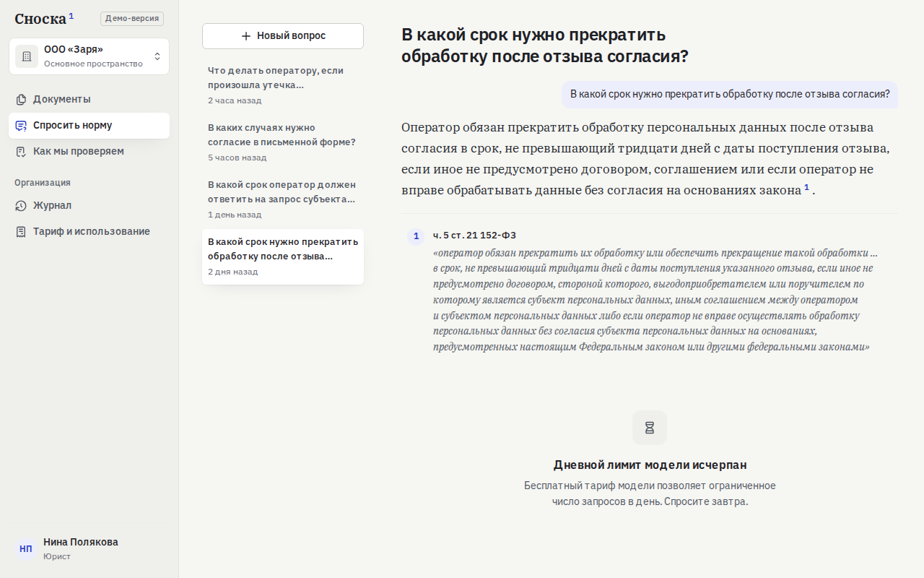Click the Дневной лимит модели исчерпан heading
This screenshot has width=924, height=578.
[650, 465]
